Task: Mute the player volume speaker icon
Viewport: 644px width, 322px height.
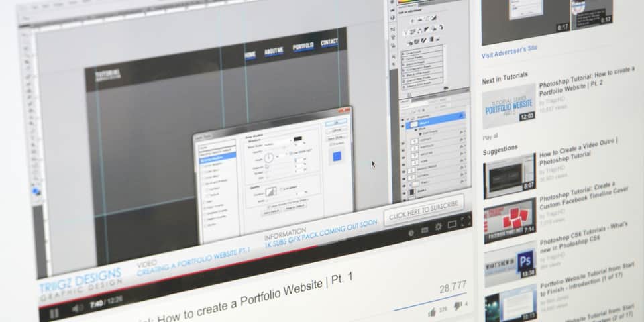Action: tap(77, 308)
